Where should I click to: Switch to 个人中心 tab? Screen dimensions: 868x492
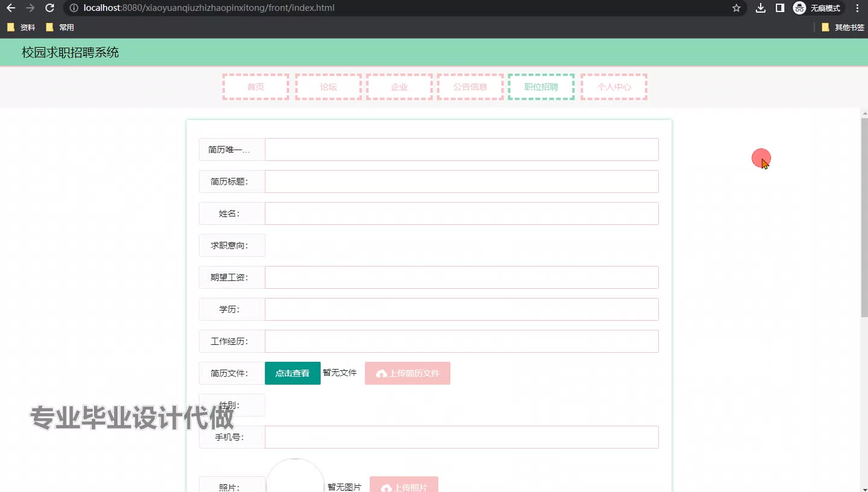tap(614, 87)
